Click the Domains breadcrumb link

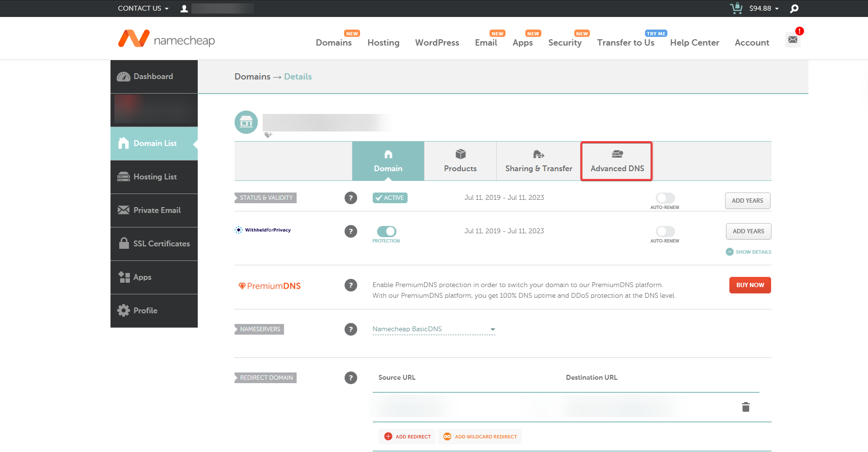click(253, 77)
